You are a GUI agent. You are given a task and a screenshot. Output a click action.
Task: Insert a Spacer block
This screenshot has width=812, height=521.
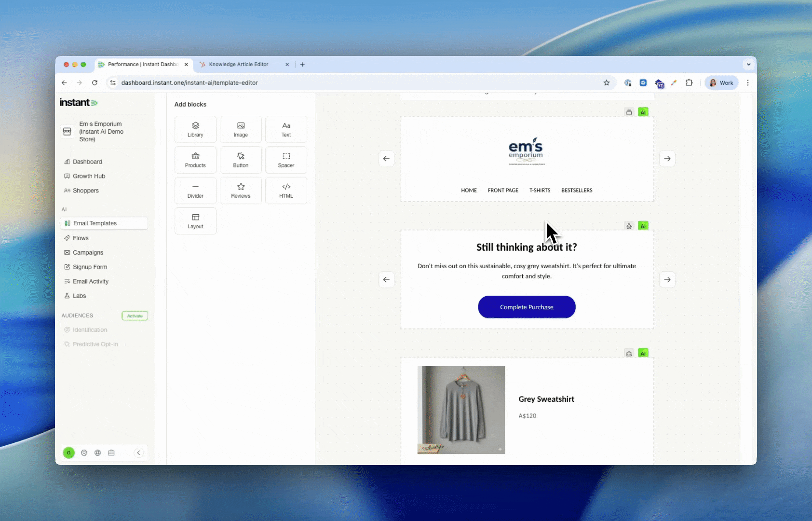[286, 160]
